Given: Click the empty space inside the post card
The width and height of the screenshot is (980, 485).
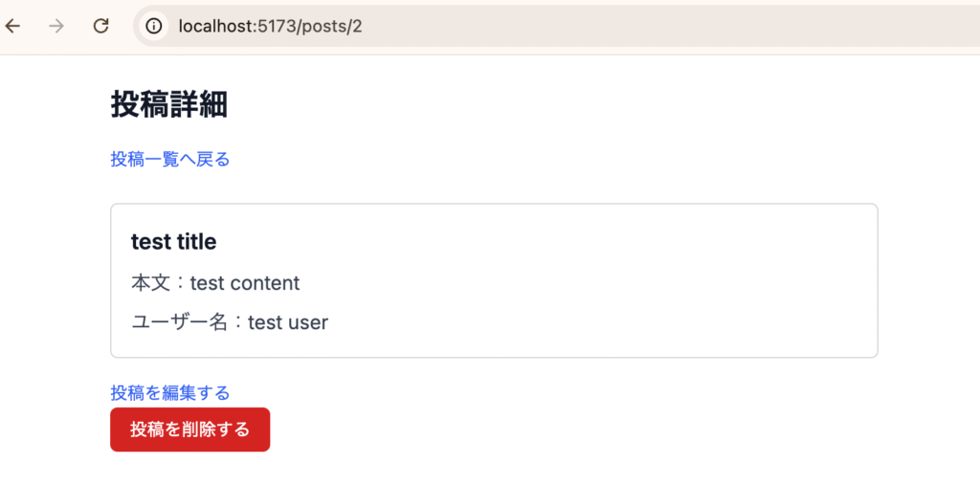Looking at the screenshot, I should (593, 281).
